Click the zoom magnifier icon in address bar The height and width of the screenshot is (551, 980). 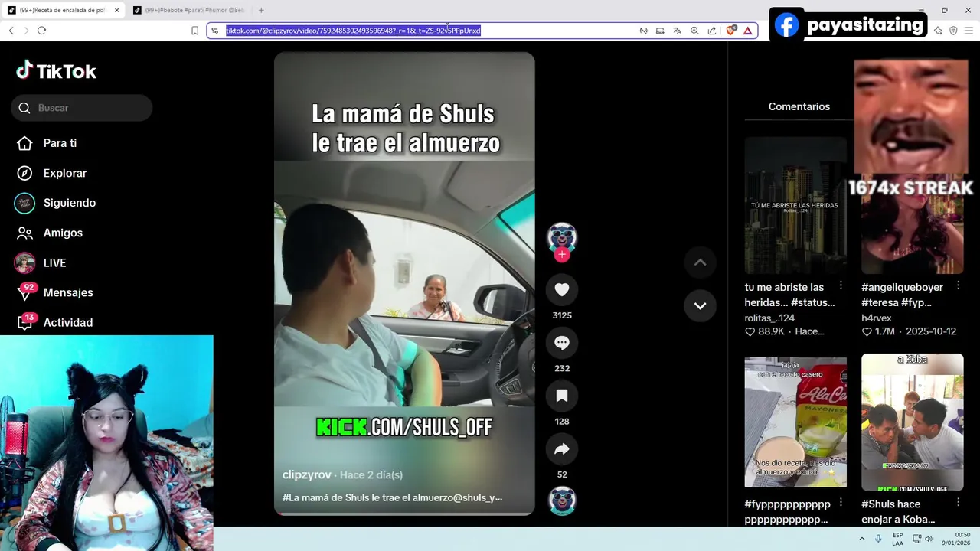(694, 31)
